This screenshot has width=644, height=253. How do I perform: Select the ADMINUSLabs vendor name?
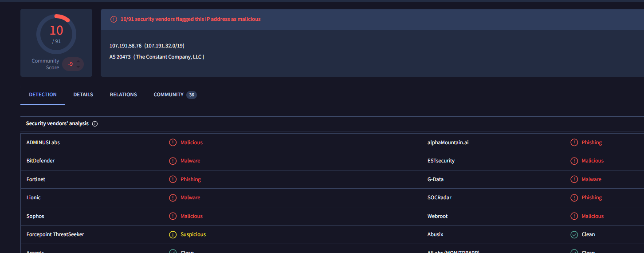[x=43, y=142]
